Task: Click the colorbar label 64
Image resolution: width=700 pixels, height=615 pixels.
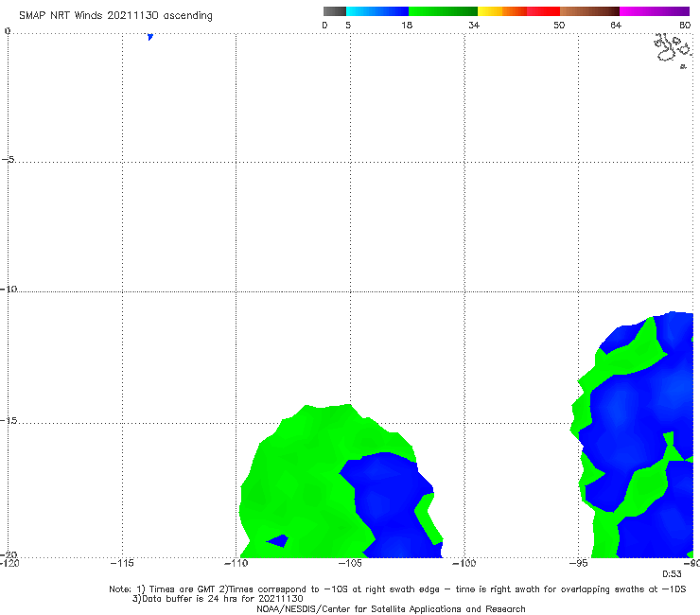Action: coord(616,25)
